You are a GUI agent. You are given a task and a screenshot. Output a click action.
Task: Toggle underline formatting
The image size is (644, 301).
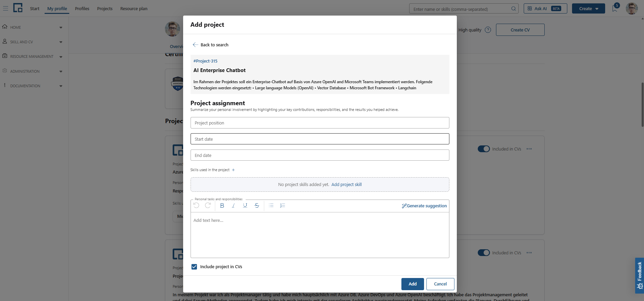pyautogui.click(x=245, y=206)
